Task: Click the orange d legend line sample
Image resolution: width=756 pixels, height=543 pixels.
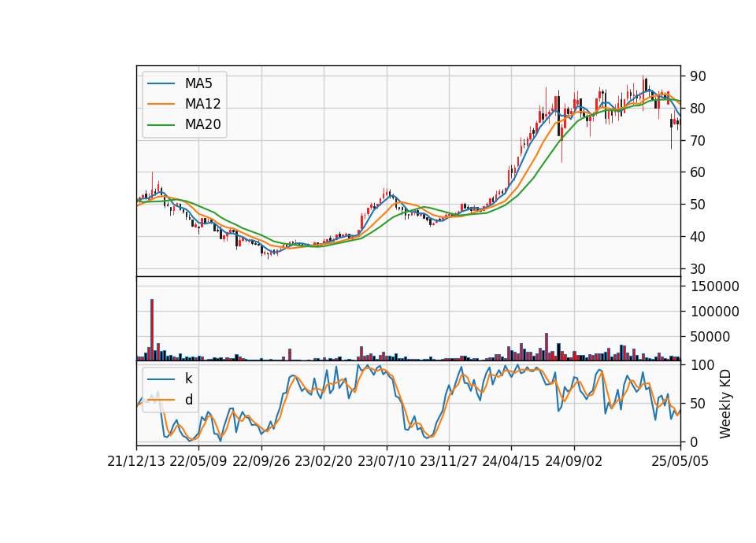Action: pyautogui.click(x=161, y=400)
